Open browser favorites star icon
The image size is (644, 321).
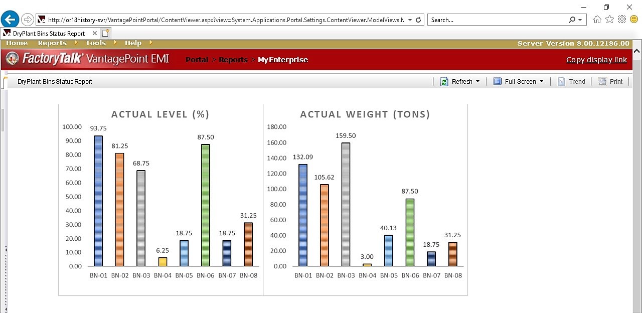click(x=609, y=20)
